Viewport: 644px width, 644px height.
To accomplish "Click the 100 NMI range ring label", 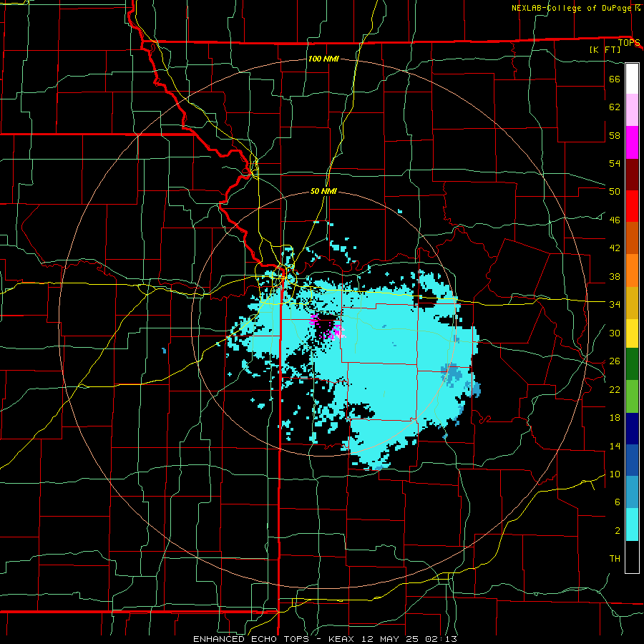I will 323,59.
